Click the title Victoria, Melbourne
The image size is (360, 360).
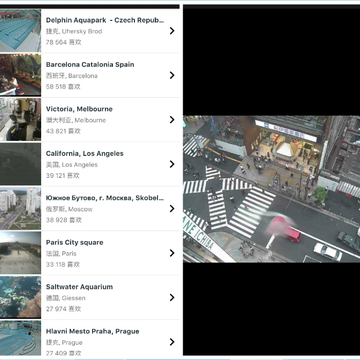pyautogui.click(x=79, y=109)
